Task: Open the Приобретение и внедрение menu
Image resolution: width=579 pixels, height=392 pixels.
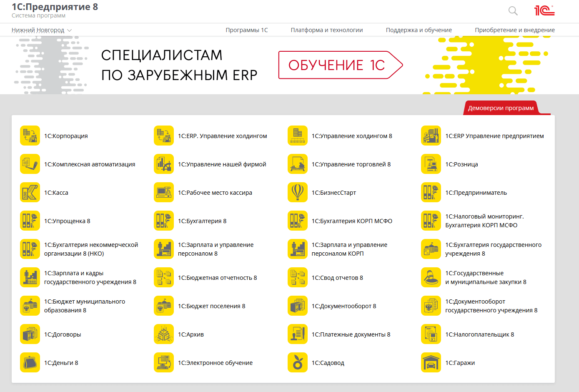Action: point(515,30)
